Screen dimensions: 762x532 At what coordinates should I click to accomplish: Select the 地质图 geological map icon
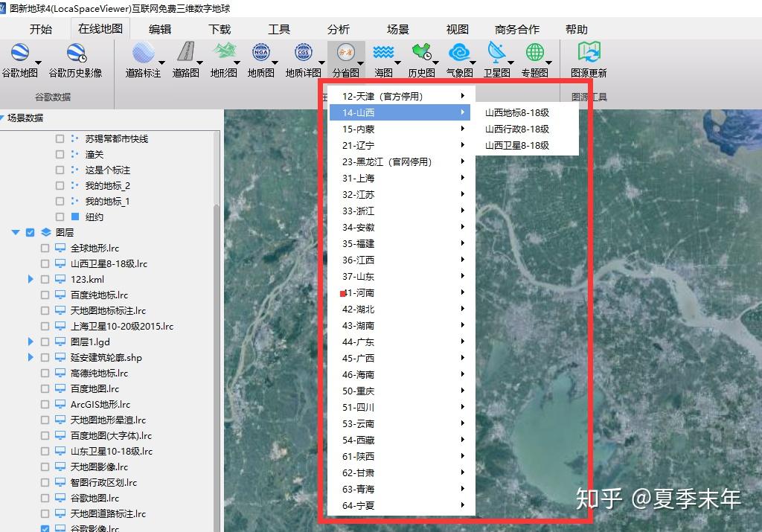(260, 60)
